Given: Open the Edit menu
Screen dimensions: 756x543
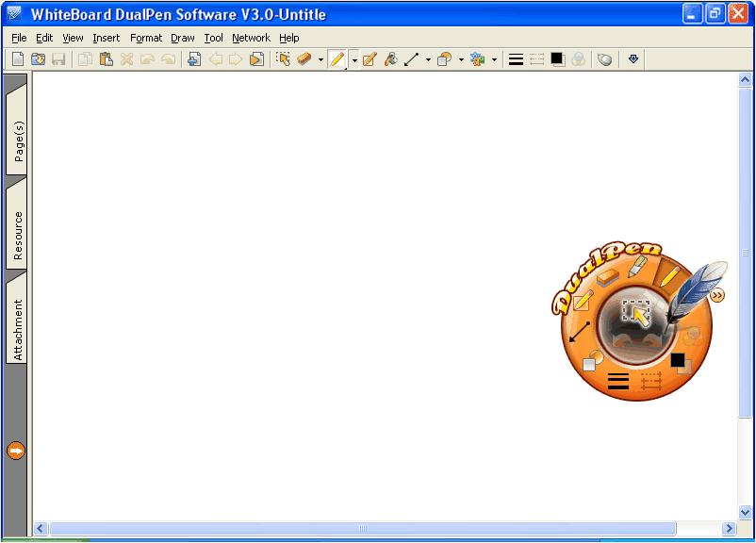Looking at the screenshot, I should tap(44, 38).
